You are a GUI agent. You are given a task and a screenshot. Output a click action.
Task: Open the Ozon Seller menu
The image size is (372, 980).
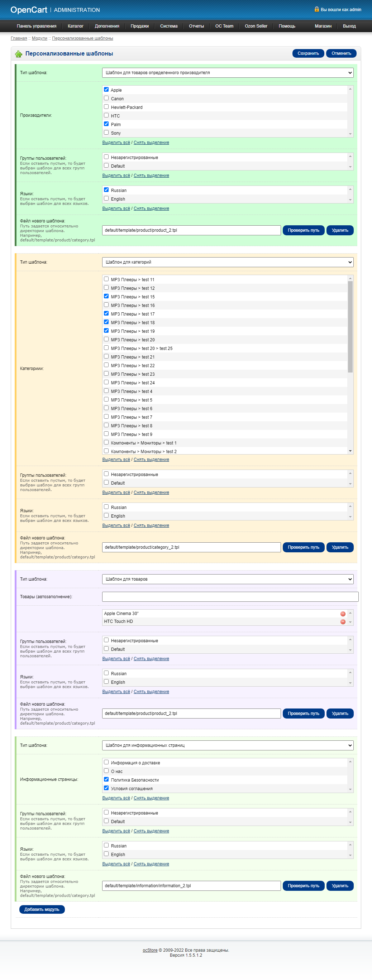click(x=256, y=26)
